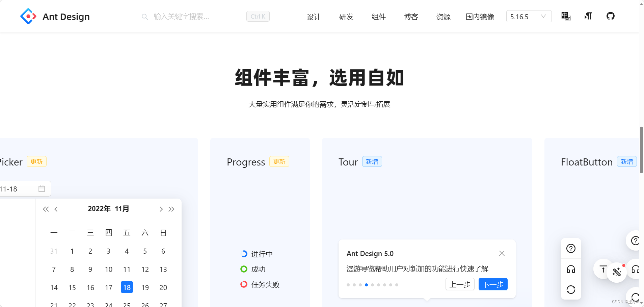Screen dimensions: 644x307
Task: Click the Progress card title
Action: coord(246,162)
